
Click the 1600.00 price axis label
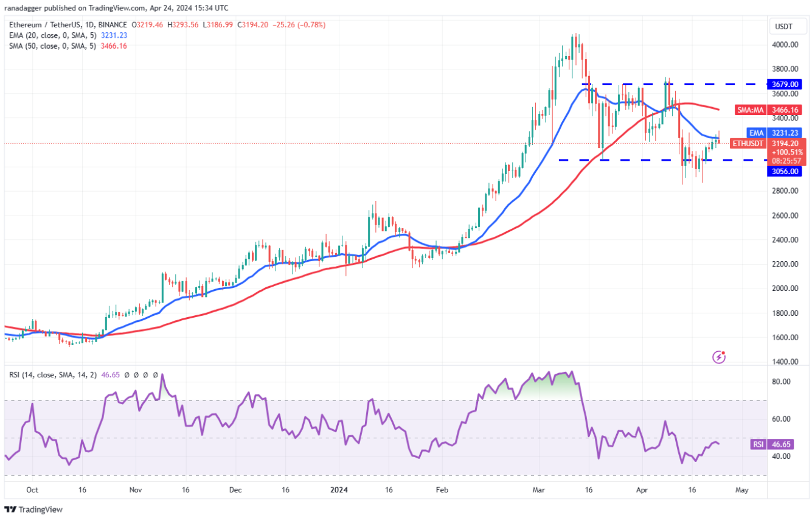786,337
